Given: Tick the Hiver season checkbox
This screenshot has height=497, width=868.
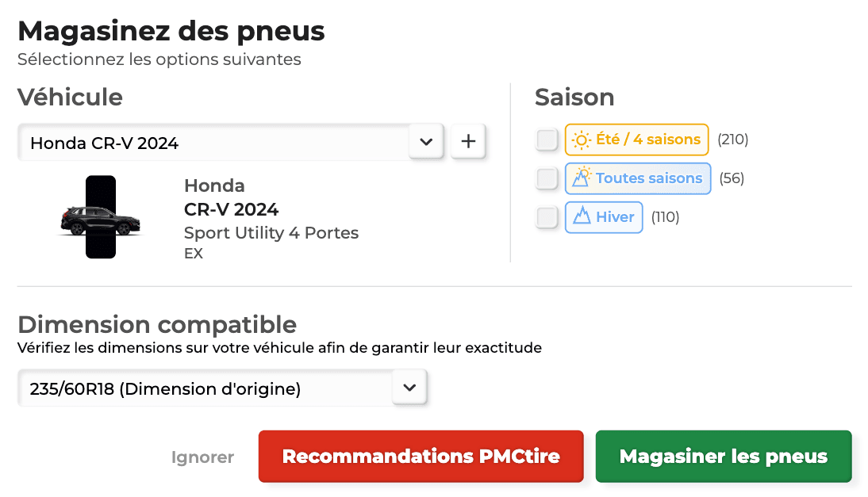Looking at the screenshot, I should click(x=547, y=216).
